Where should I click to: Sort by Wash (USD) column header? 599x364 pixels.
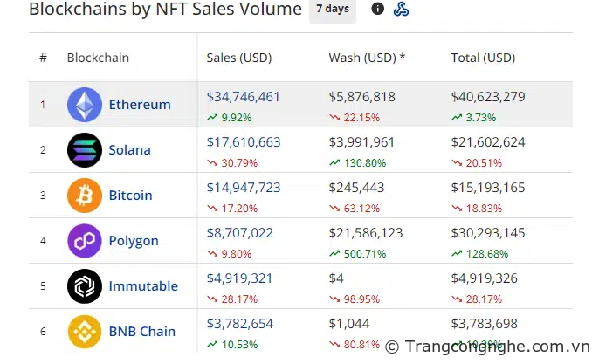point(366,58)
